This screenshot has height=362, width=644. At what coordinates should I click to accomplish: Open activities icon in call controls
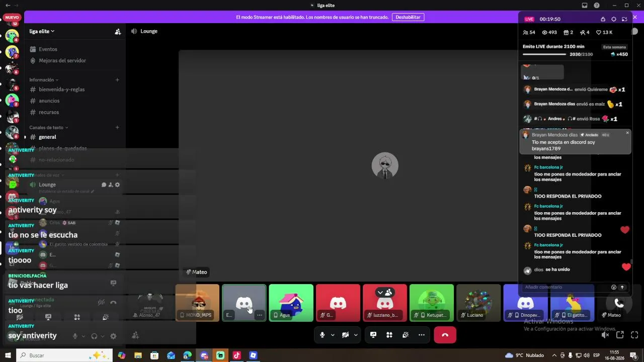[x=389, y=335]
